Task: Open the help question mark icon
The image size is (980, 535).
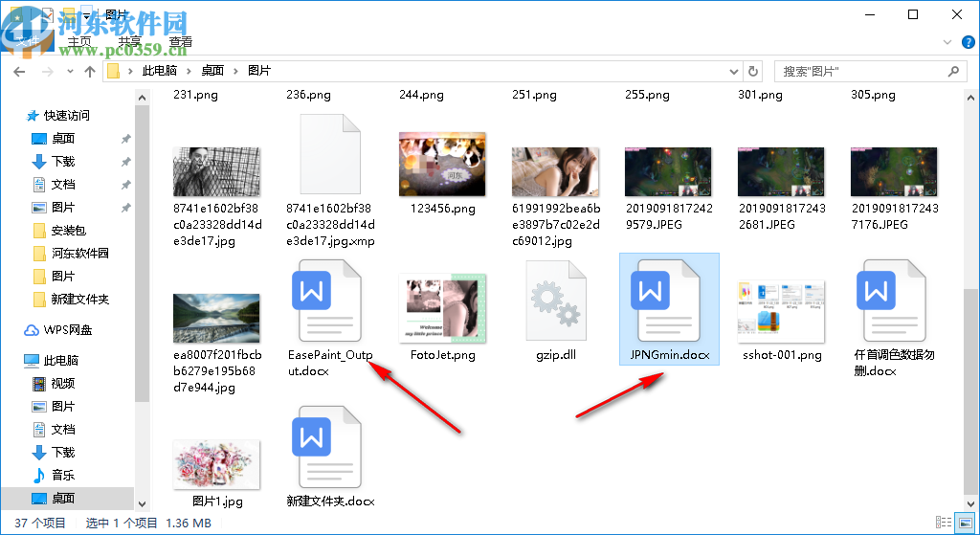Action: pyautogui.click(x=969, y=42)
